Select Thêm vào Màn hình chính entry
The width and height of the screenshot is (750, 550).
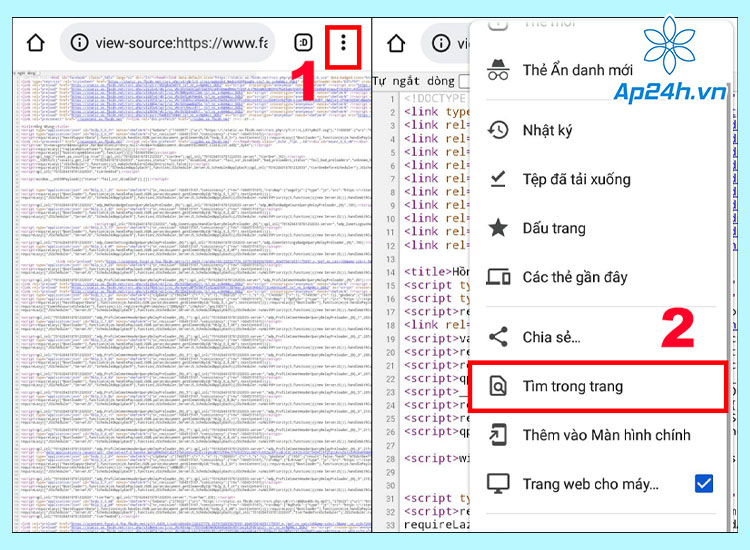click(x=607, y=435)
